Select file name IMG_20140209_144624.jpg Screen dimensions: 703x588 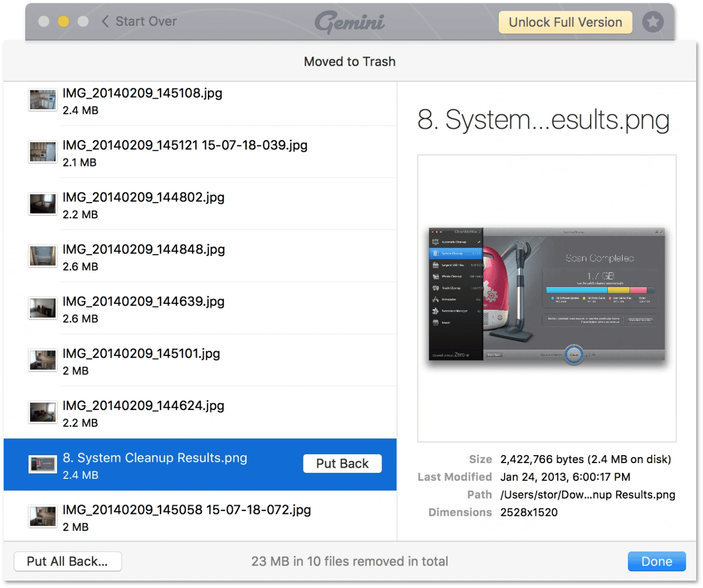tap(143, 405)
